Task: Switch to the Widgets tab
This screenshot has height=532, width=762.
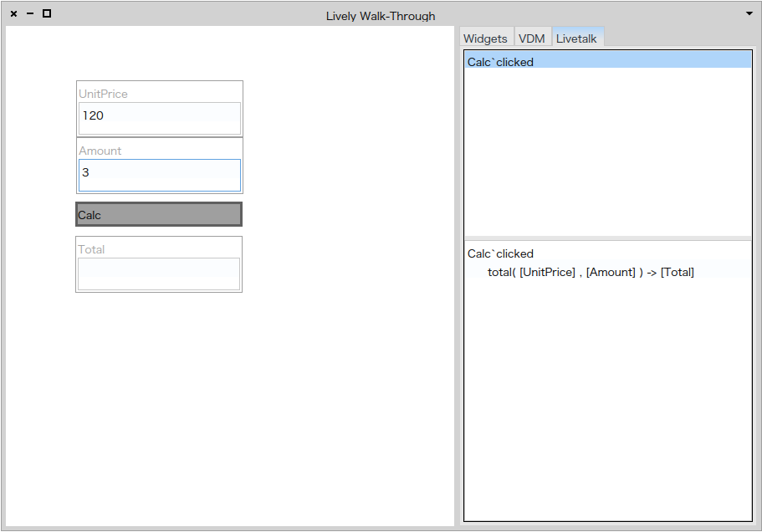Action: tap(485, 38)
